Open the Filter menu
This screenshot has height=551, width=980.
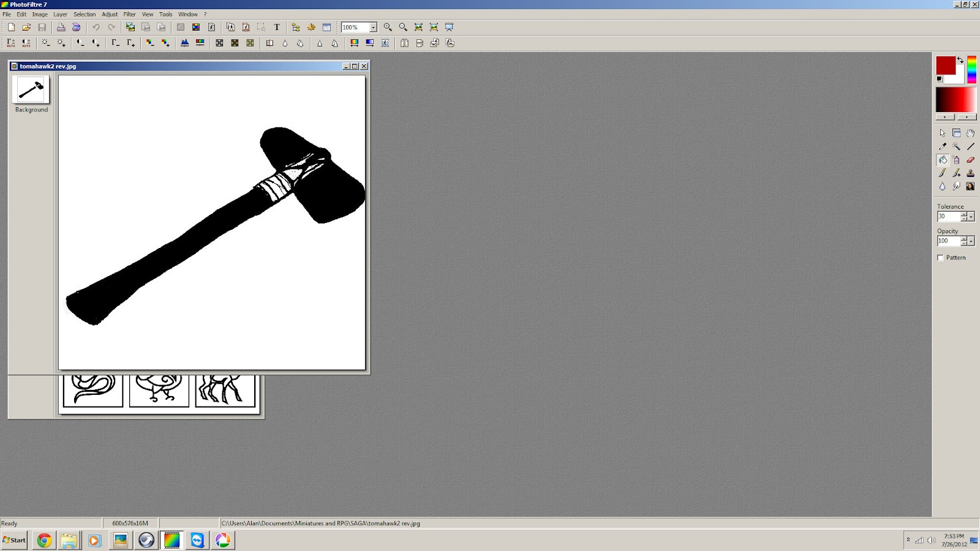pyautogui.click(x=129, y=14)
